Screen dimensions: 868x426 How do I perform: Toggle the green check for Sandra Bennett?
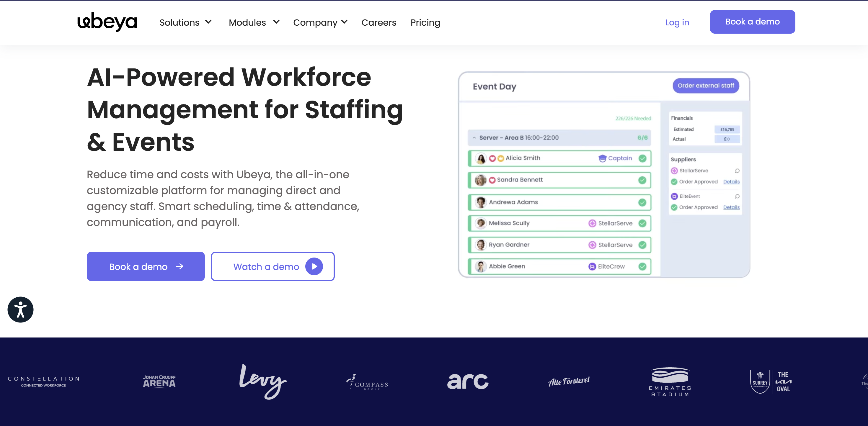coord(642,180)
